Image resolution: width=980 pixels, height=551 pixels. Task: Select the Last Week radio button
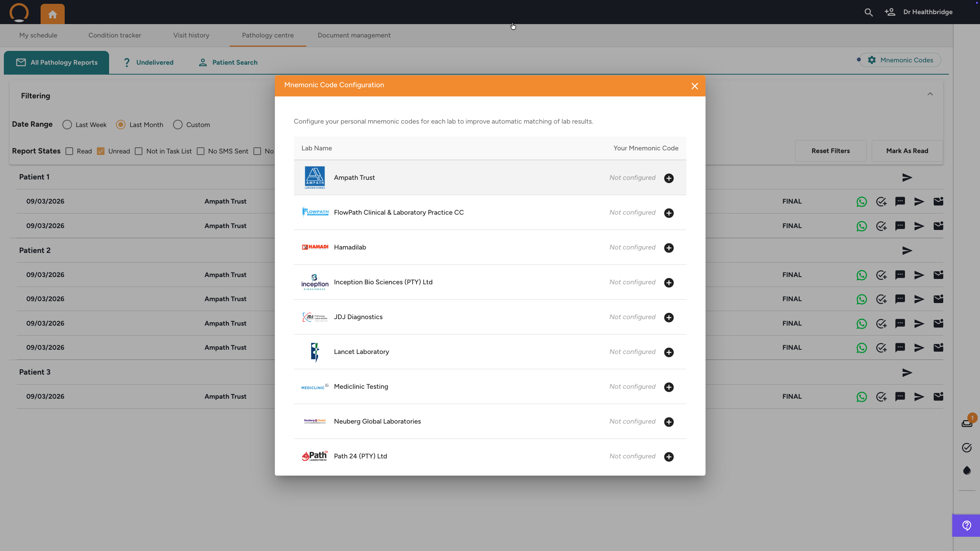(67, 125)
